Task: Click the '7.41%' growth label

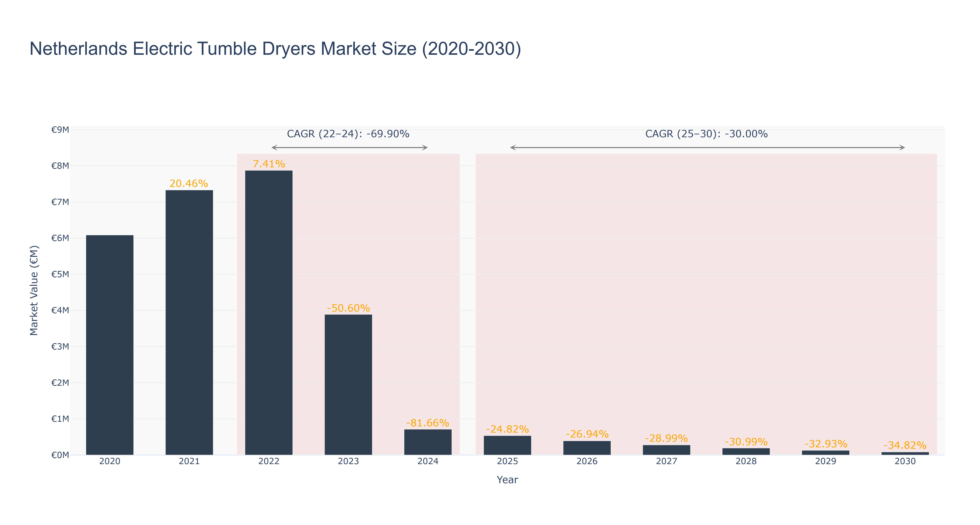Action: coord(269,164)
